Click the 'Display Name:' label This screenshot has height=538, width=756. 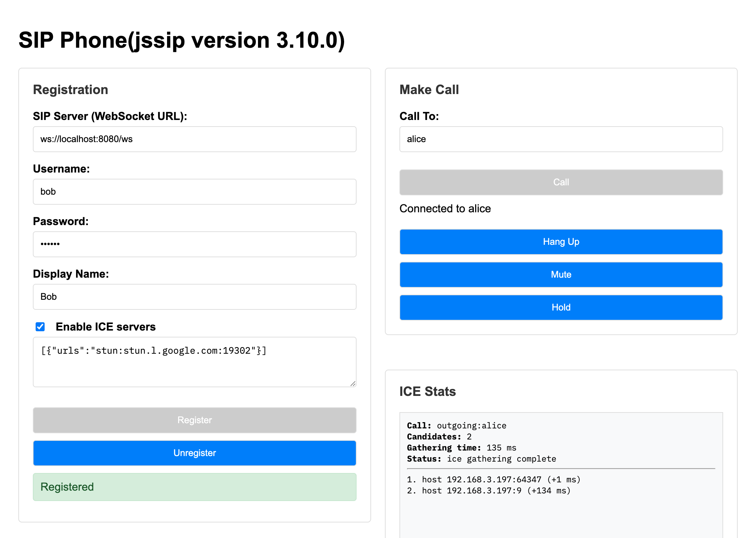[x=71, y=274]
